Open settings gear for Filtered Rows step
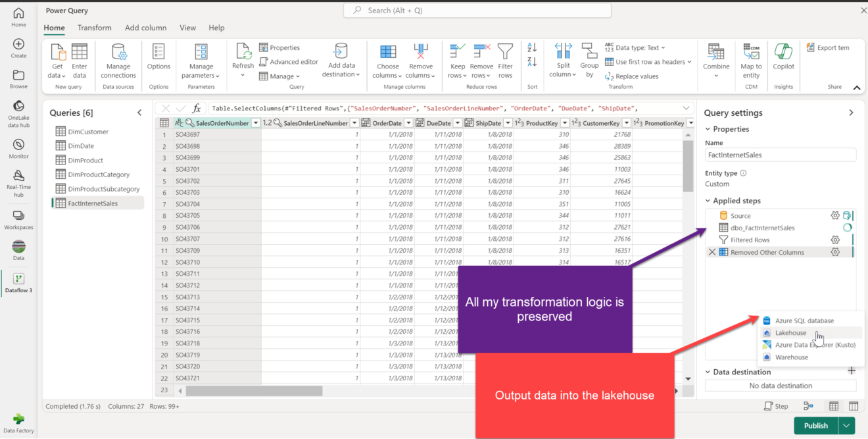Image resolution: width=868 pixels, height=439 pixels. 835,240
